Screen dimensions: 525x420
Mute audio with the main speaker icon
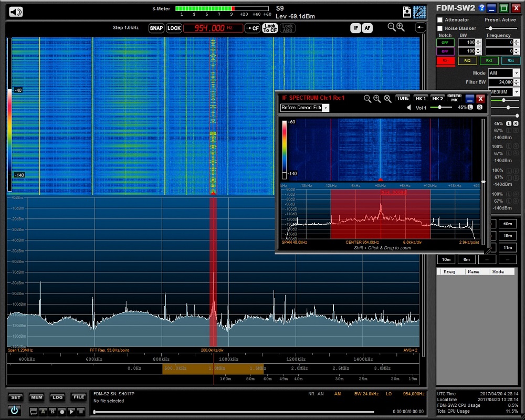coord(16,12)
